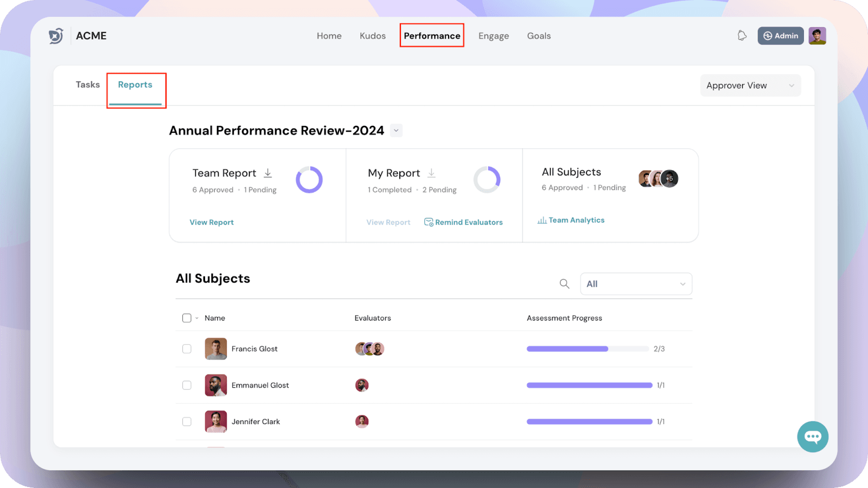Open the Engage menu item

494,36
